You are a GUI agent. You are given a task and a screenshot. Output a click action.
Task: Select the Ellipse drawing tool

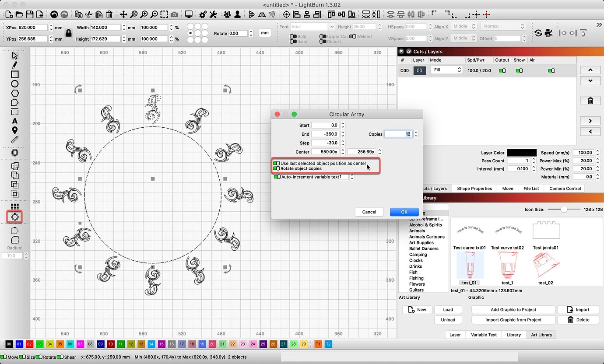click(x=14, y=84)
